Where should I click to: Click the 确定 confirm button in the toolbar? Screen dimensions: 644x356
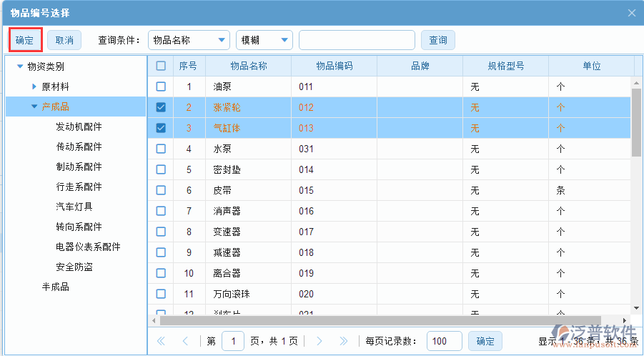pyautogui.click(x=24, y=40)
